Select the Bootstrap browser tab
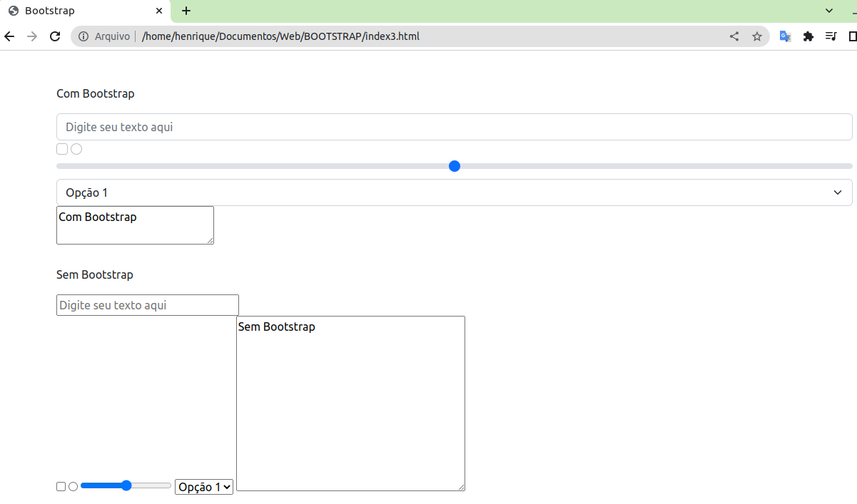This screenshot has height=504, width=857. (x=86, y=11)
